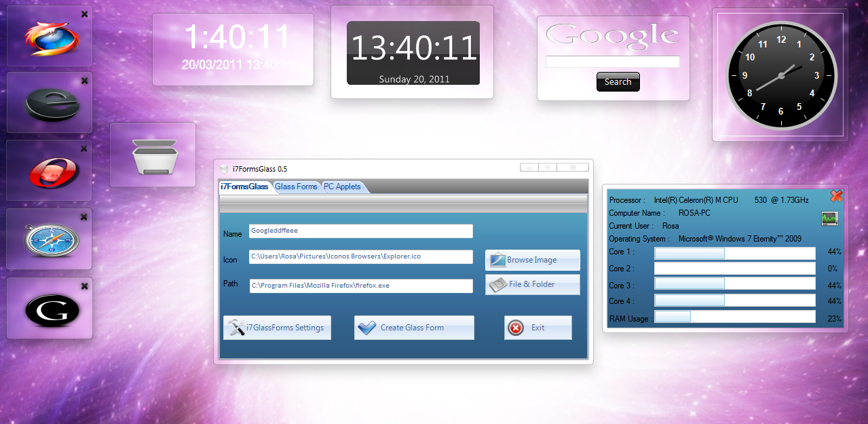
Task: Click Create Glass Form button
Action: point(414,328)
